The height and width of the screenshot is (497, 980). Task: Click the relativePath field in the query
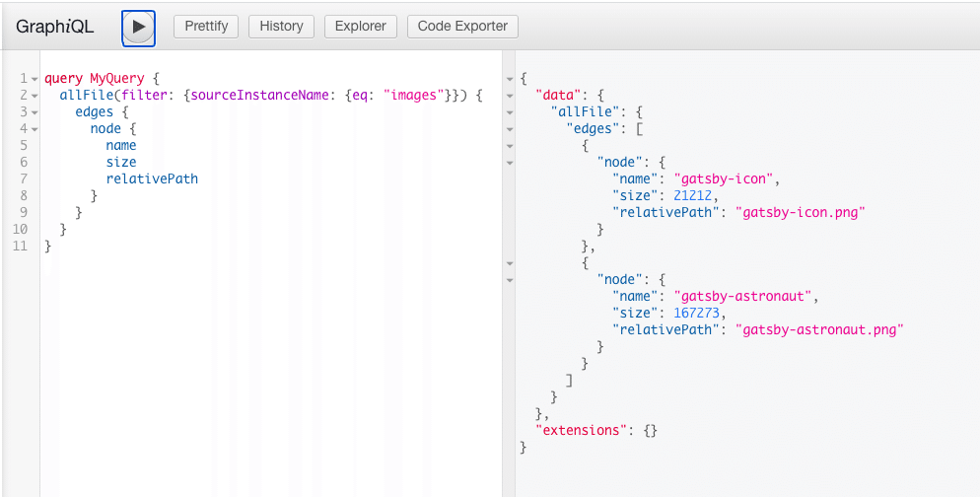pyautogui.click(x=152, y=178)
